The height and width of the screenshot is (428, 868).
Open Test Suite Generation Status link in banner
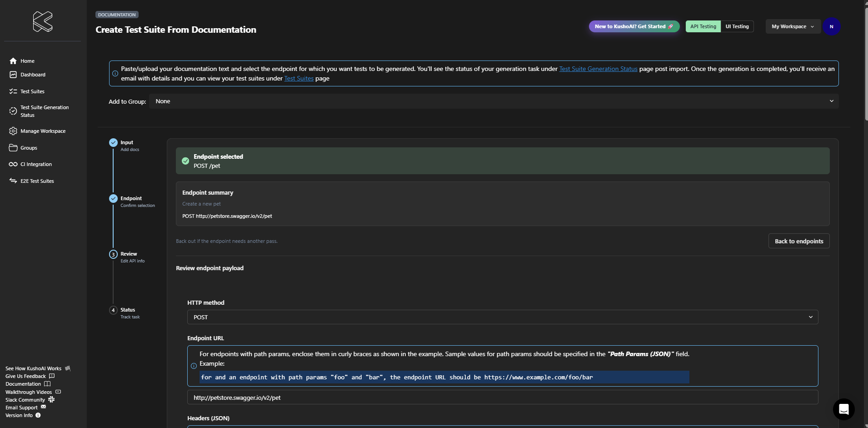(598, 69)
